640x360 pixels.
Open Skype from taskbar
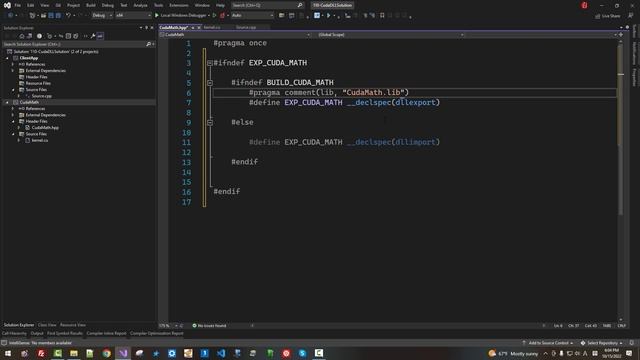[x=302, y=353]
